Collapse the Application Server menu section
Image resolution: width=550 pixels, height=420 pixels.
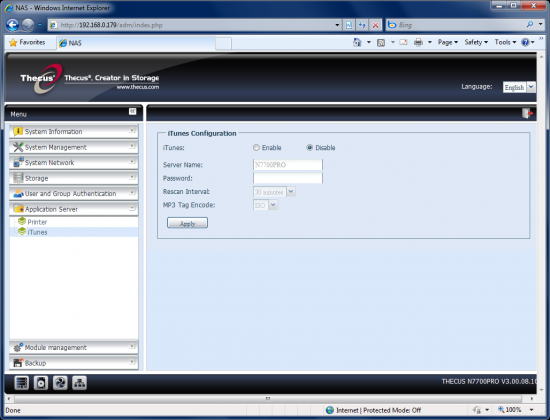tap(74, 209)
